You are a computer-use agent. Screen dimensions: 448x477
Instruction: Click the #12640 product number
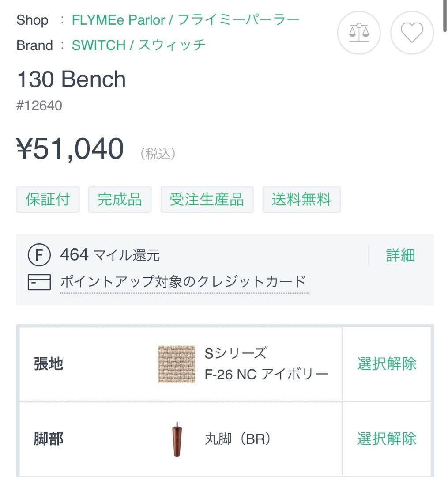tap(39, 105)
